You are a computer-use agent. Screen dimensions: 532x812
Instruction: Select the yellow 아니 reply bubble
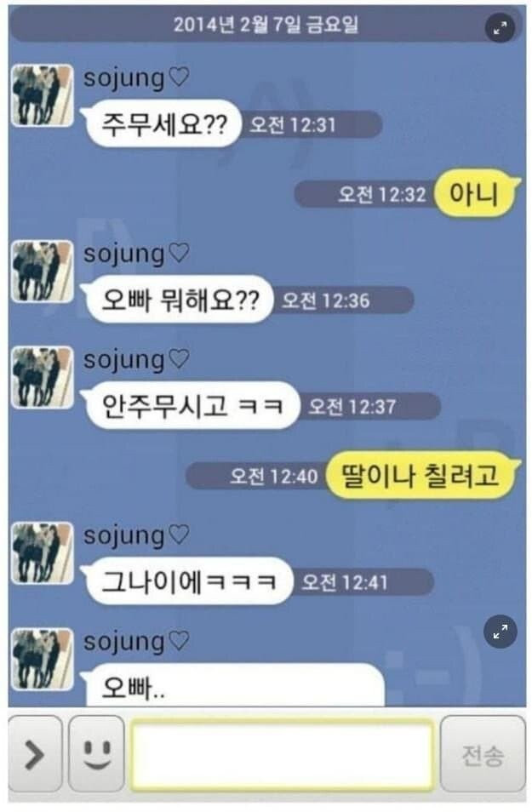(475, 193)
